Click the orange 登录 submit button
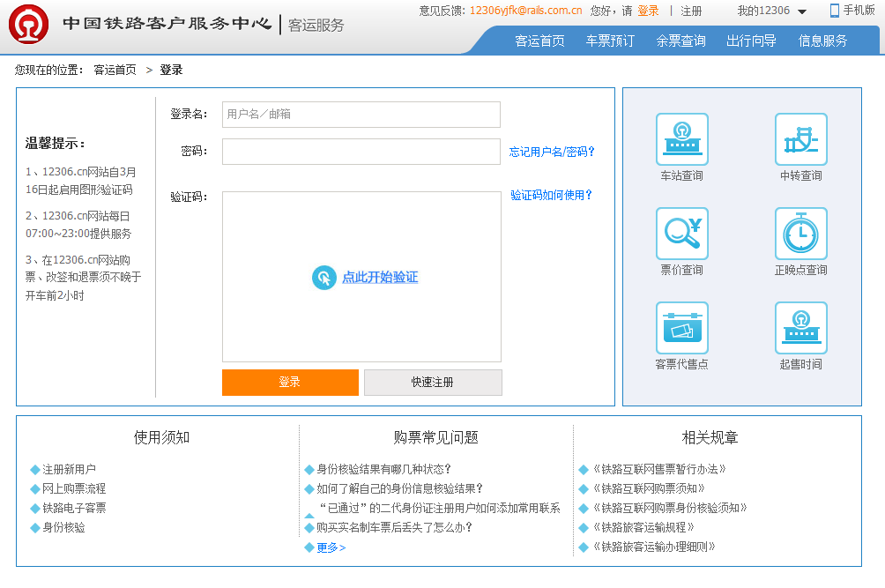The height and width of the screenshot is (588, 885). click(290, 382)
